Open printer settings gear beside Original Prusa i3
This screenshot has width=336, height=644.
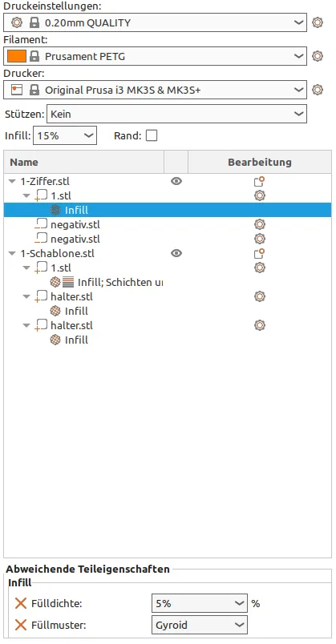(x=317, y=90)
